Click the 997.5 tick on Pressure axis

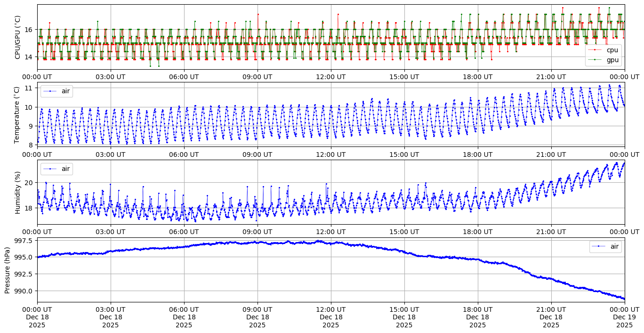(23, 241)
